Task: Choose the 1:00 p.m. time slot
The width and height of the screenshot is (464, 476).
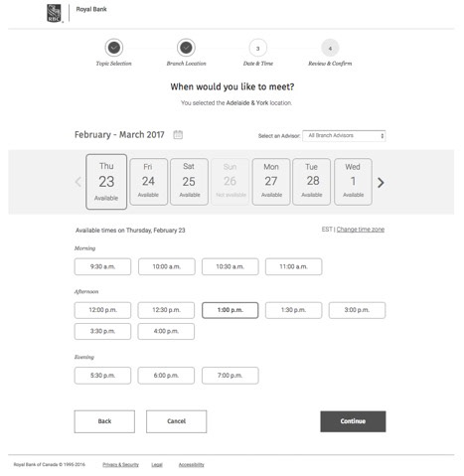Action: [x=231, y=310]
